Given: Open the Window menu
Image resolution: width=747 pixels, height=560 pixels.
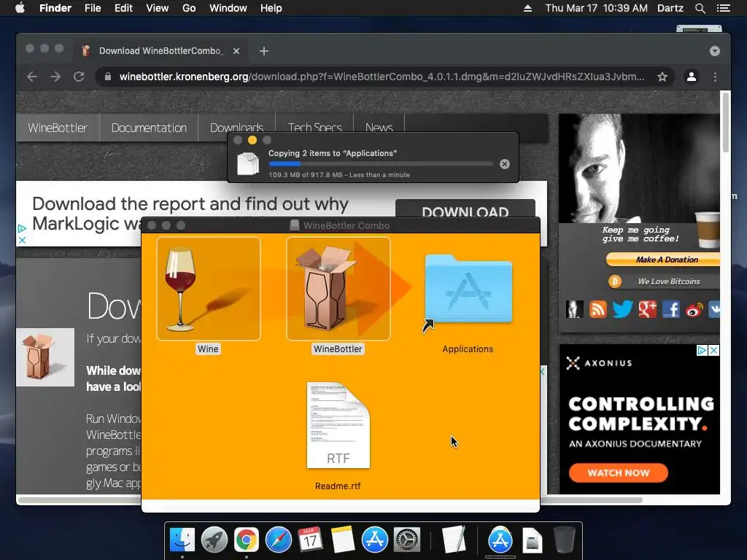Looking at the screenshot, I should pyautogui.click(x=228, y=8).
